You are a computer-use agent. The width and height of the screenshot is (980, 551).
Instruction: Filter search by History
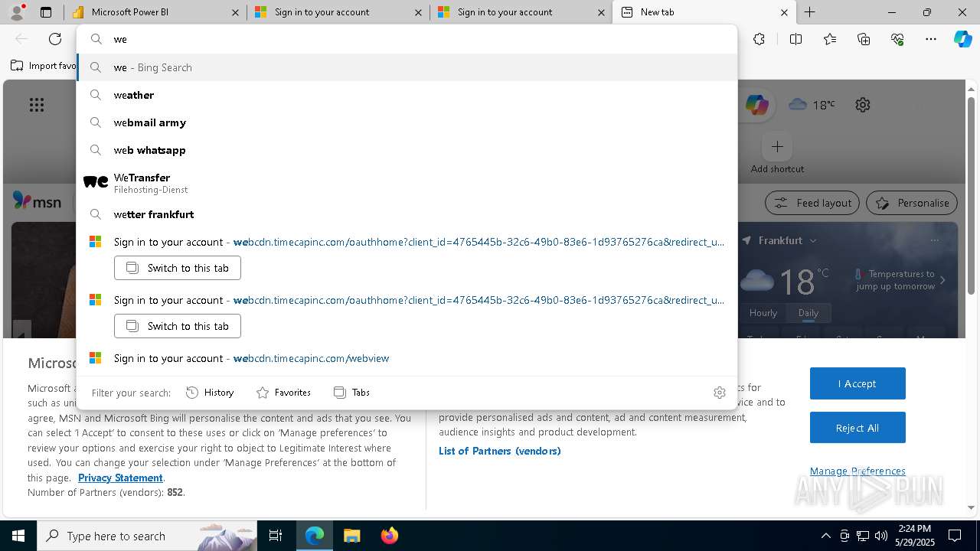[x=211, y=393]
